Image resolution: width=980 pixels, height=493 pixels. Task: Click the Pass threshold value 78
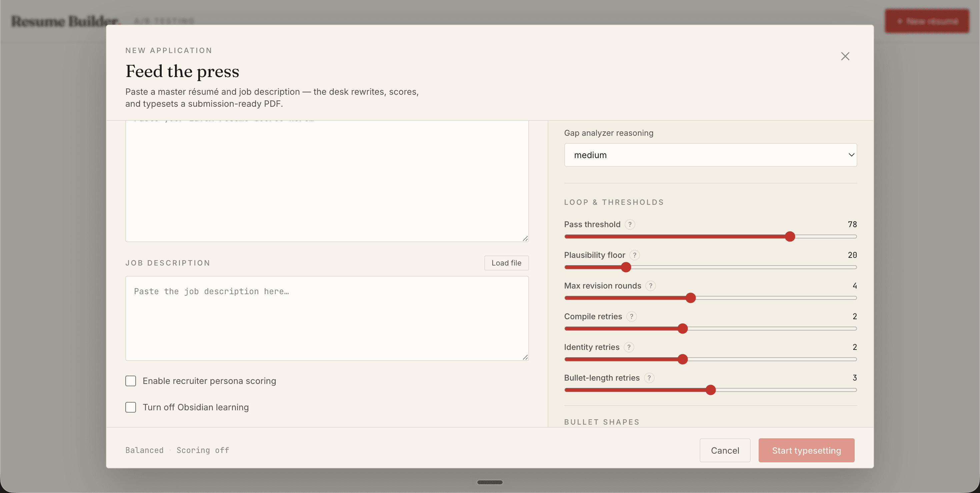tap(852, 224)
